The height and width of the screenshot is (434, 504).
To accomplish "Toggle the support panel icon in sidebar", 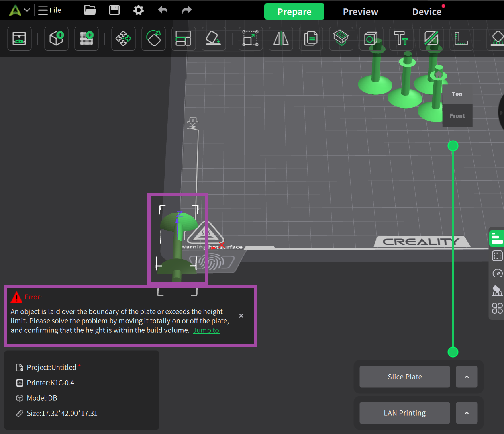I will pyautogui.click(x=497, y=291).
